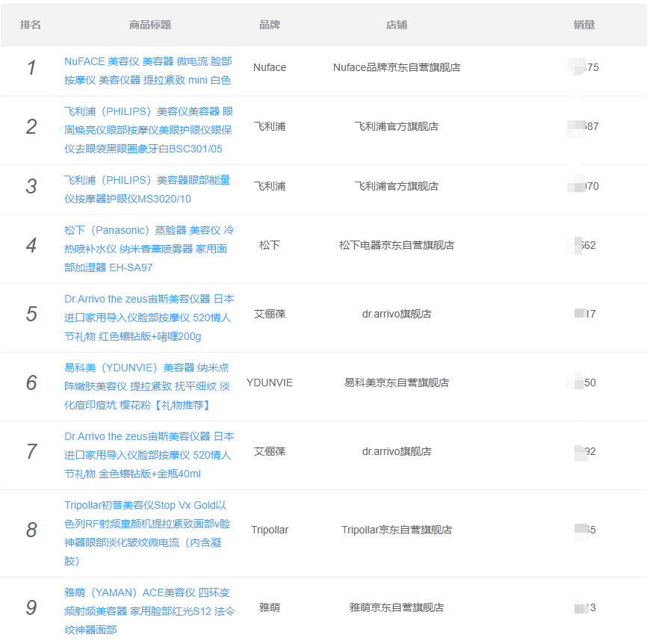Click 飞利浦官方旗舰店 in the rank 2 row

[397, 126]
